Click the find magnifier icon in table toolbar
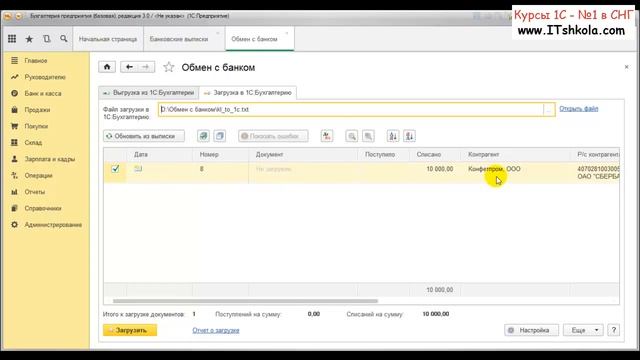640x360 pixels. (351, 136)
